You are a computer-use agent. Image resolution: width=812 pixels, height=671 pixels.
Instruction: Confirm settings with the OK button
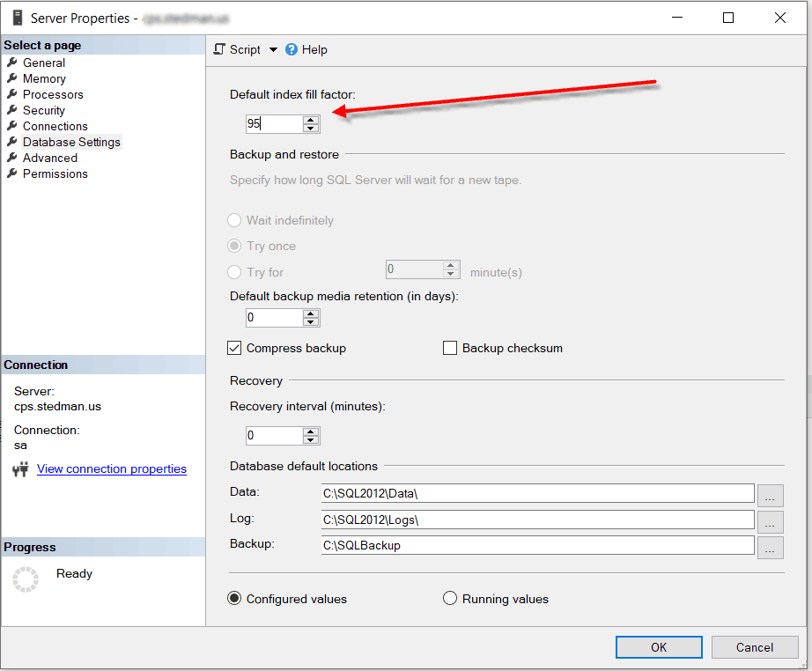coord(658,646)
